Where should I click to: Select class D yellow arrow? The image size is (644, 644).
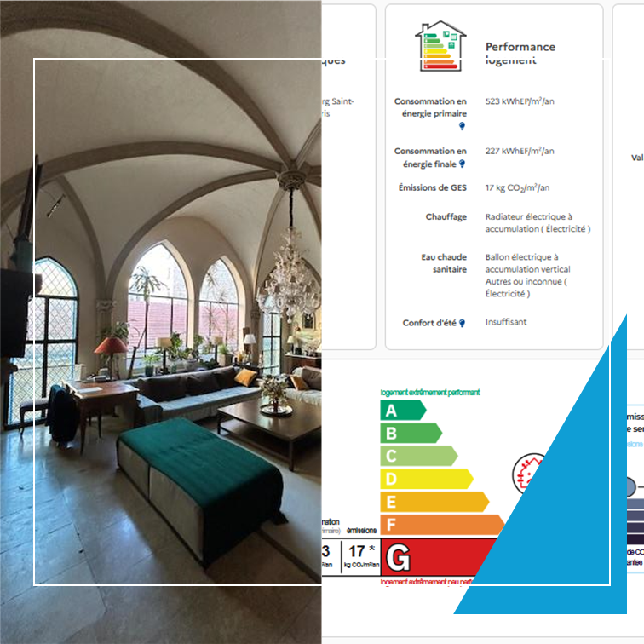(426, 479)
